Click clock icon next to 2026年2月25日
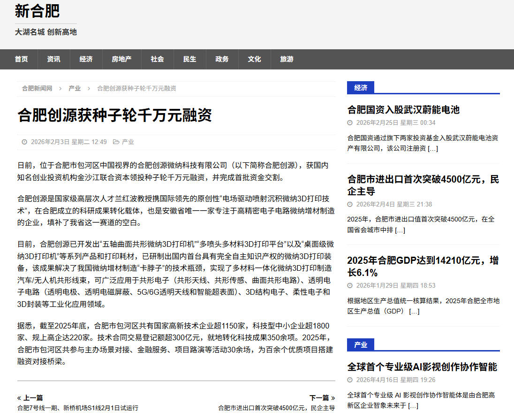The height and width of the screenshot is (420, 514). pos(350,123)
